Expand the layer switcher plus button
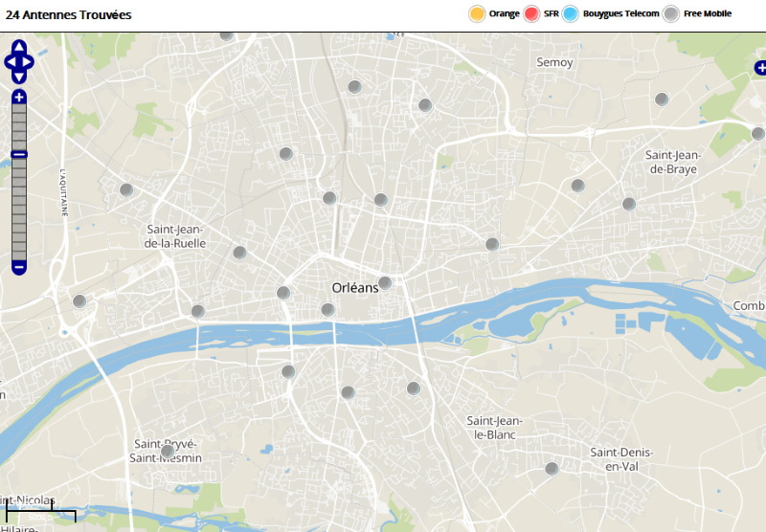The height and width of the screenshot is (532, 766). [x=760, y=68]
